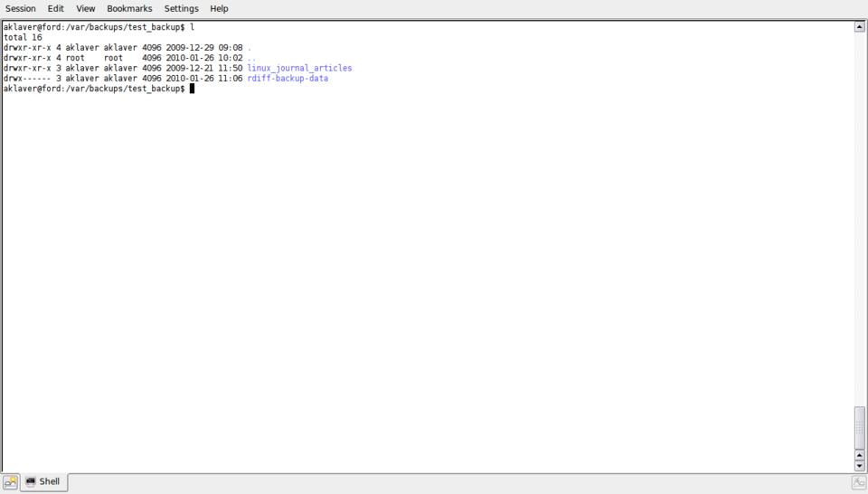
Task: Open the Settings menu
Action: [181, 9]
